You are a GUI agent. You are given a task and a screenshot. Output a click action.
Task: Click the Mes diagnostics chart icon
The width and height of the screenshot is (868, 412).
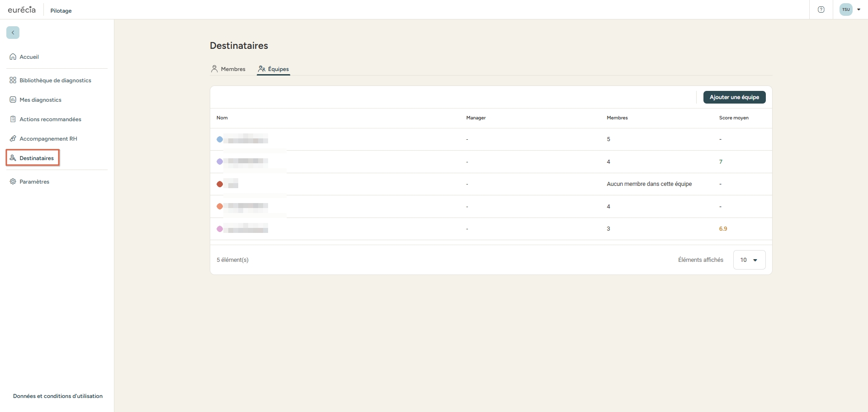point(13,100)
